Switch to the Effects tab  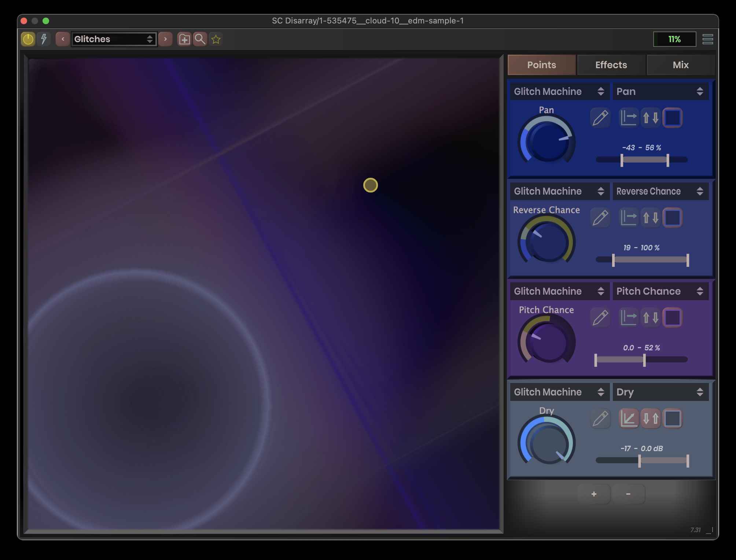click(611, 65)
